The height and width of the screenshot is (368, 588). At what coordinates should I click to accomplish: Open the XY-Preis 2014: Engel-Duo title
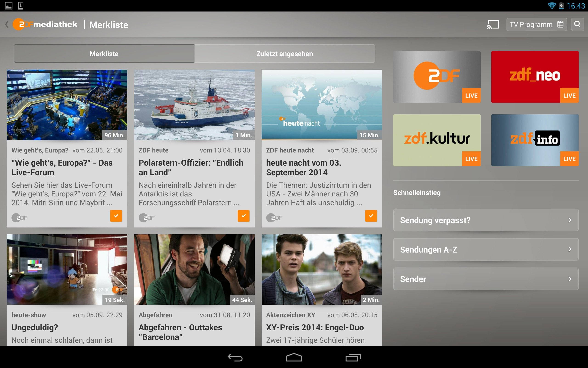[315, 327]
